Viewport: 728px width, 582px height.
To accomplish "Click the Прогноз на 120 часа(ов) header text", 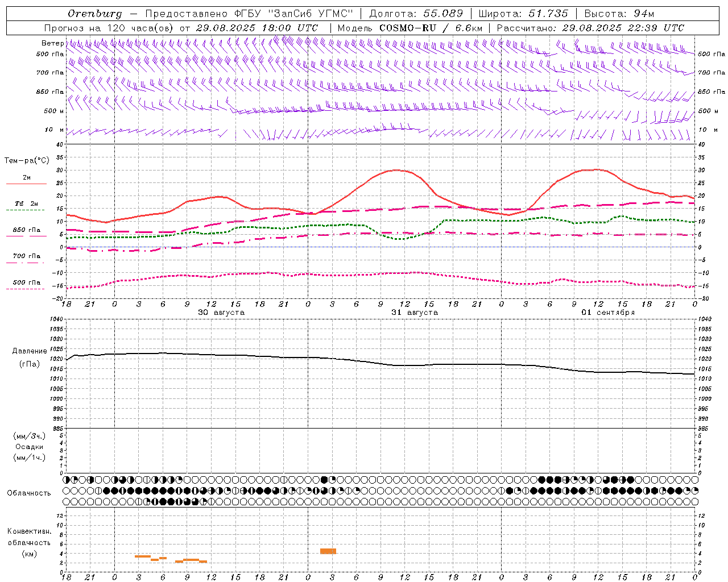I will [109, 28].
